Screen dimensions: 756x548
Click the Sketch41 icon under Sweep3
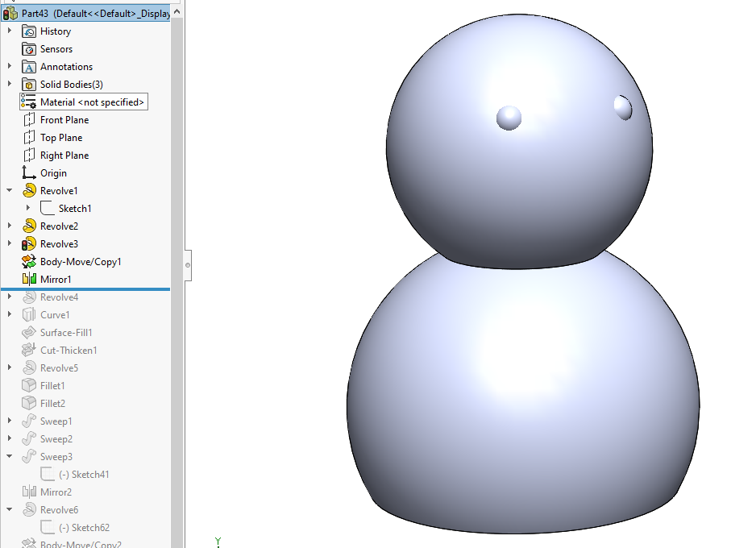[48, 475]
